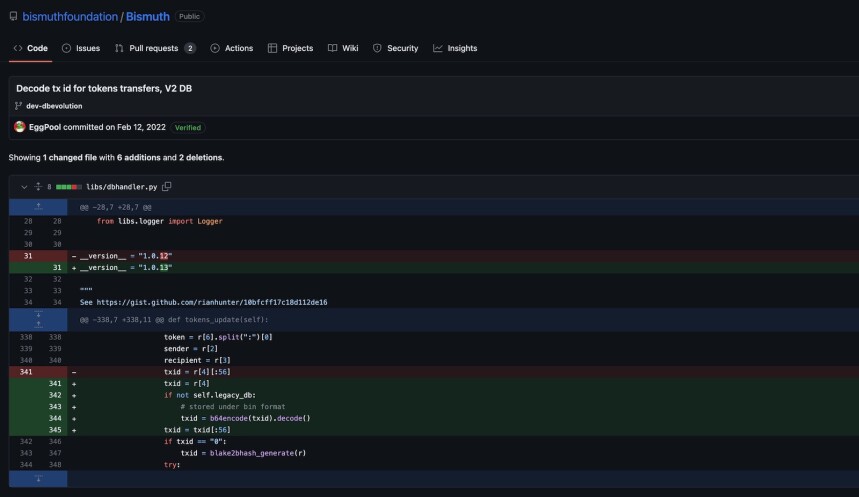This screenshot has height=497, width=859.
Task: Click the b64encode(txid).decode() line
Action: (x=245, y=418)
